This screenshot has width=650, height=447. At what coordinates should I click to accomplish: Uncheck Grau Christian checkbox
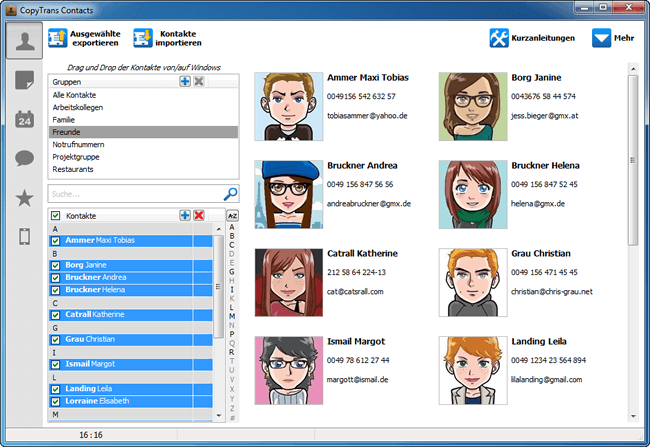click(55, 340)
